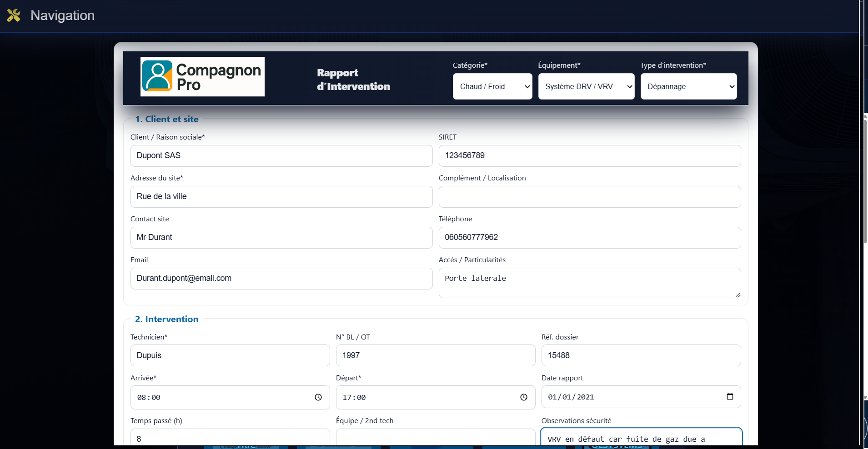Click the '1. Client et site' heading
The image size is (868, 449).
coord(167,119)
